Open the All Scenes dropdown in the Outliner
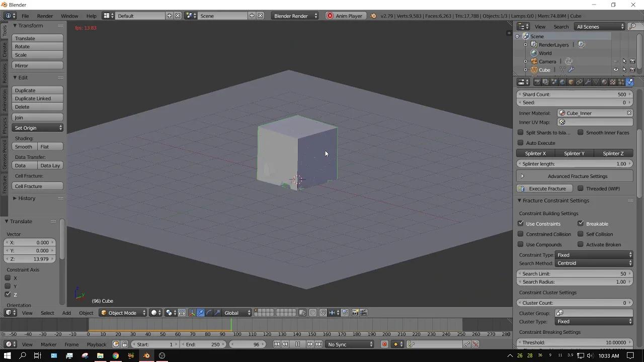Viewport: 644px width, 362px height. click(599, 26)
